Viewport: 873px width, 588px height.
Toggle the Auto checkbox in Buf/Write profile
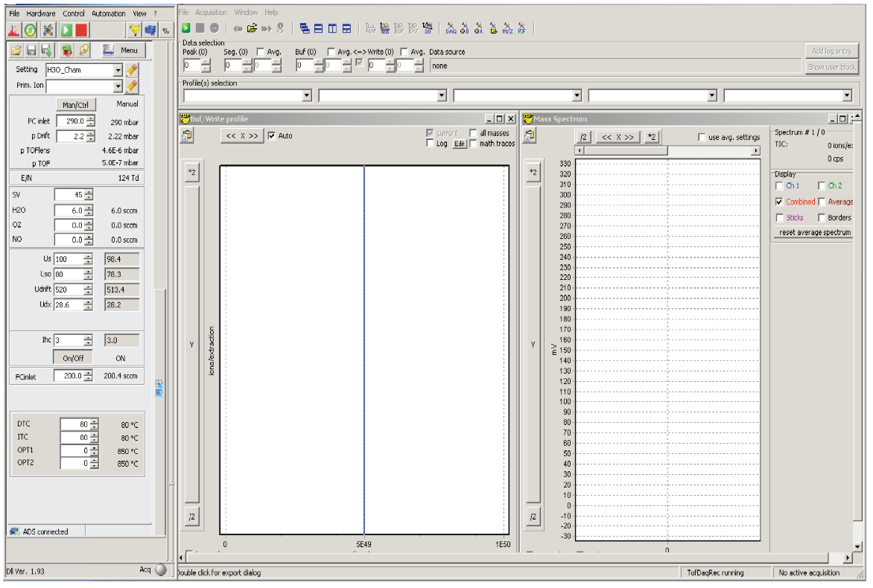pos(272,136)
